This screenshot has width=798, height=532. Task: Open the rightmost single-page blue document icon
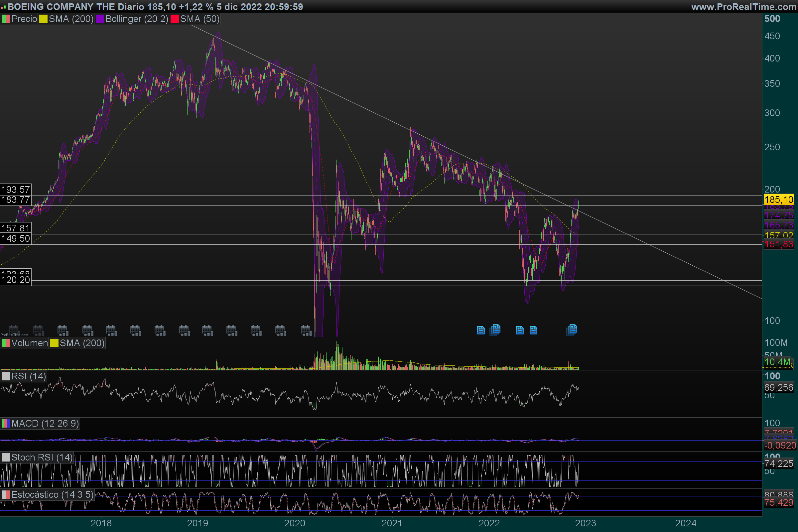click(x=533, y=330)
